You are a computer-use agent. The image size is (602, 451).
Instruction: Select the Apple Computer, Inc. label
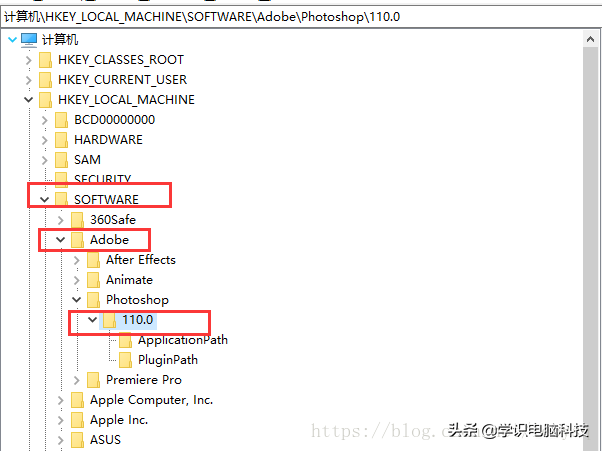point(151,400)
